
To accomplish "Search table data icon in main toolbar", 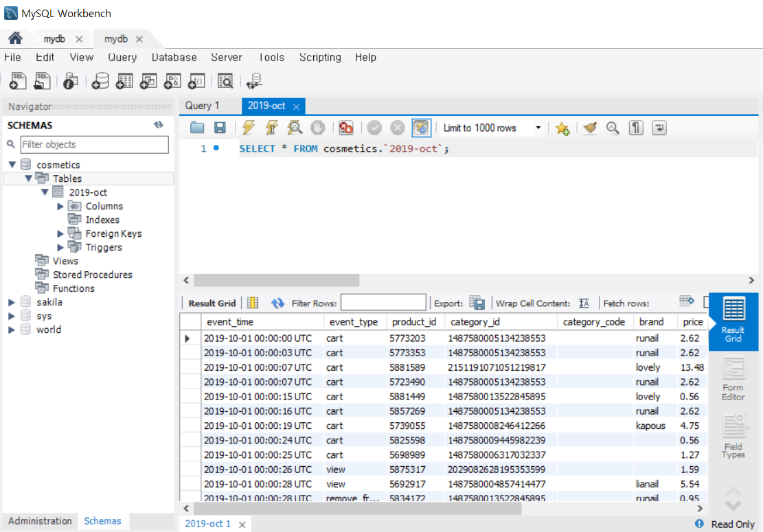I will [225, 81].
